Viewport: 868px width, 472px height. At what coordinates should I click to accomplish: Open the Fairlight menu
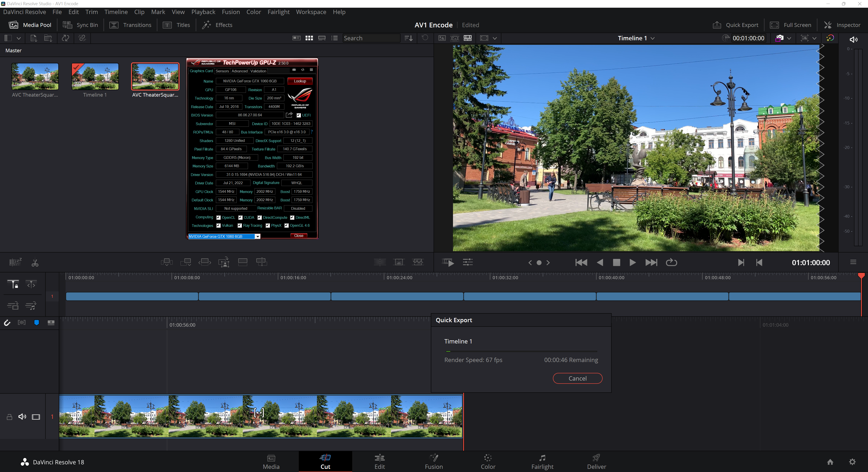(x=278, y=12)
